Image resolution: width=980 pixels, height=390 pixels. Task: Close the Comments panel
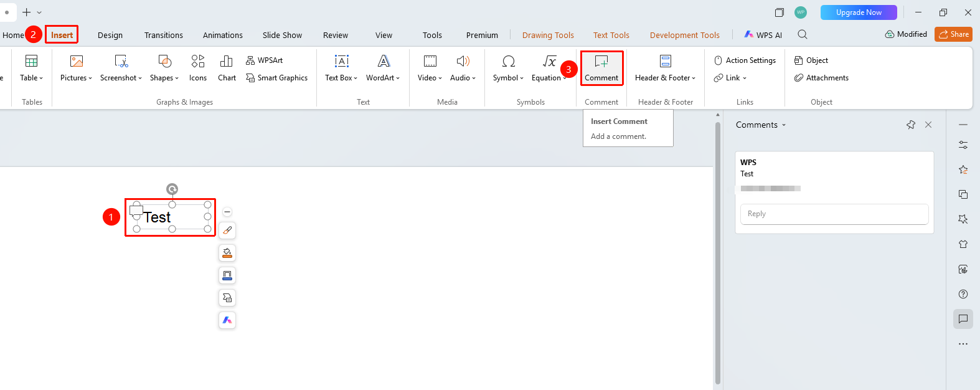[928, 125]
